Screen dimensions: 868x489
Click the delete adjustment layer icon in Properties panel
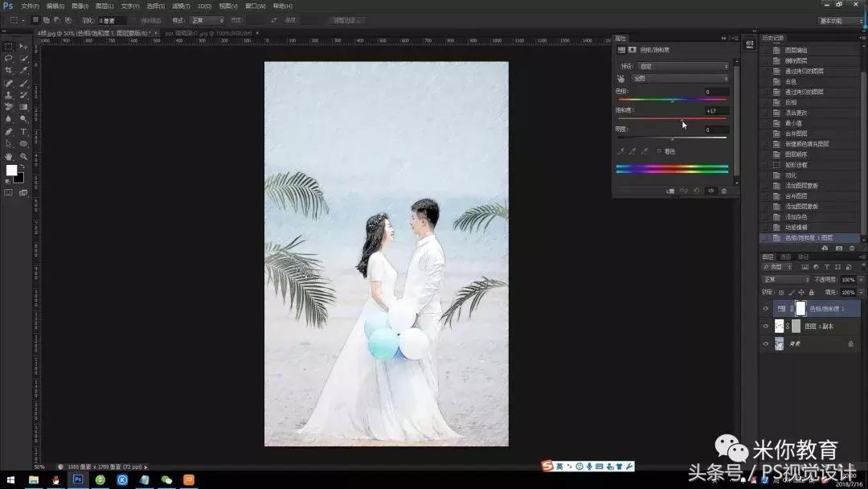click(x=724, y=191)
